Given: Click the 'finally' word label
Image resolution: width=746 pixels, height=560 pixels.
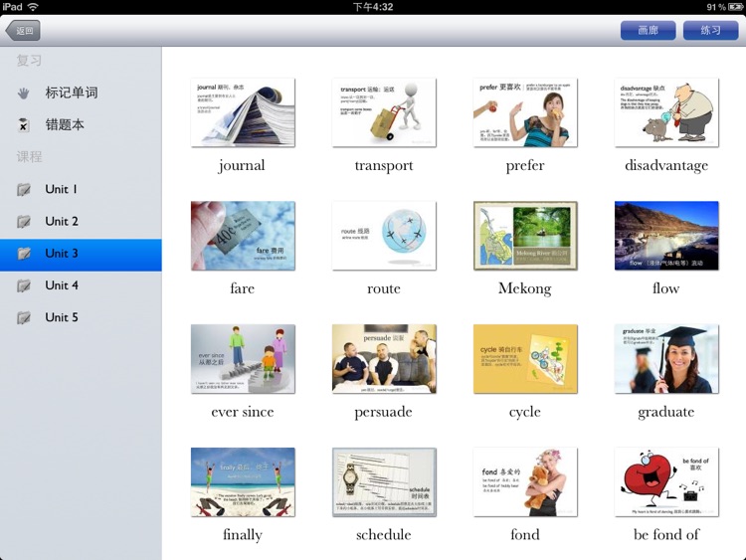Looking at the screenshot, I should (x=243, y=535).
